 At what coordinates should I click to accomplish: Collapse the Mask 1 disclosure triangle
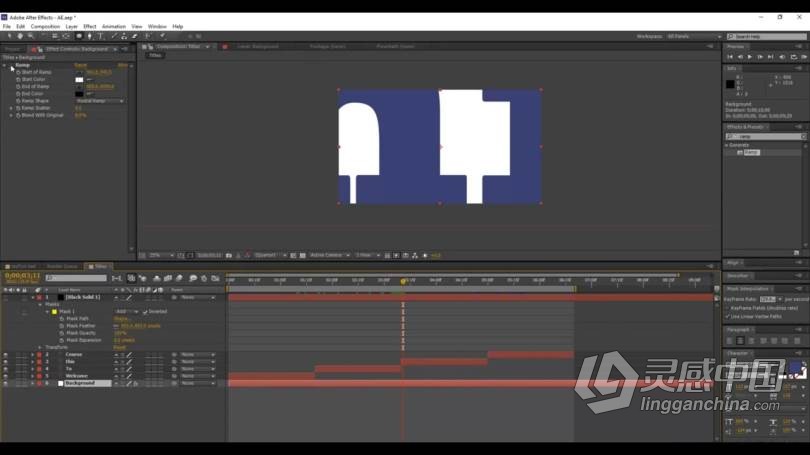click(47, 311)
